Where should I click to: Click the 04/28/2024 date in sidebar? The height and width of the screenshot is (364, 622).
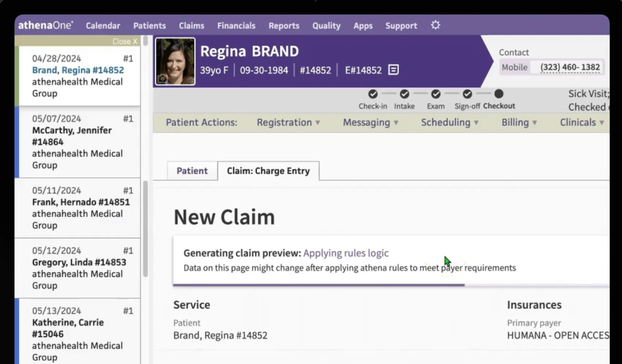pos(57,59)
